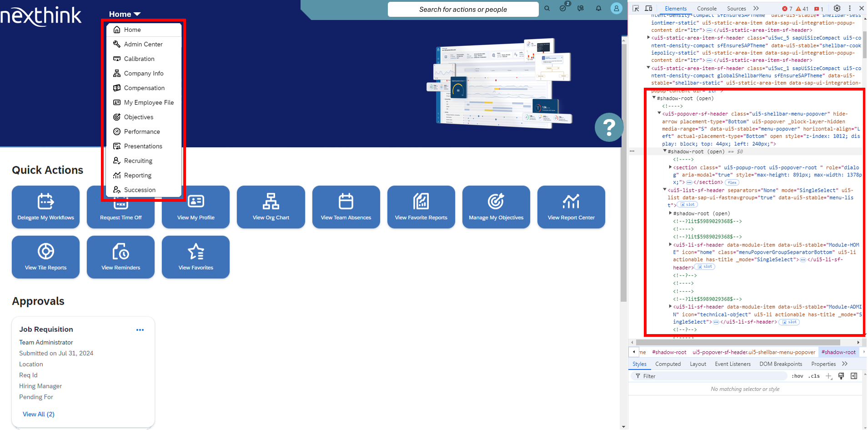Open View Tile Reports tile

point(45,257)
